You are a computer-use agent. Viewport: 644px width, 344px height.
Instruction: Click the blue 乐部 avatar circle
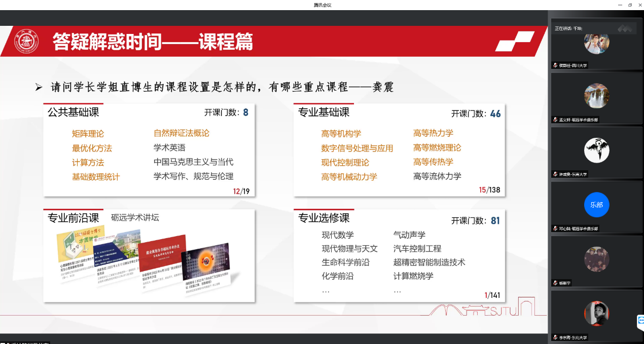point(596,205)
